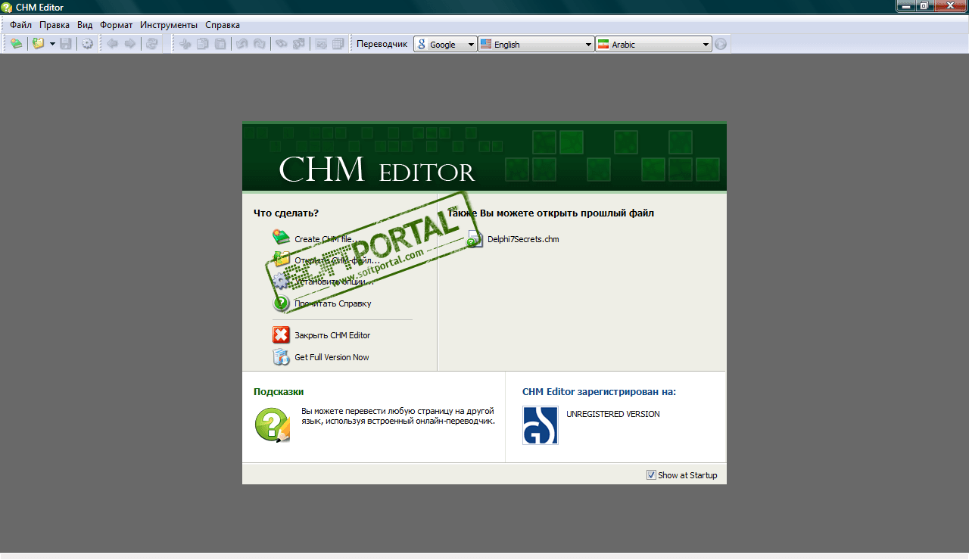Click the UNREGISTERED VERSION text
969x560 pixels.
pyautogui.click(x=613, y=414)
